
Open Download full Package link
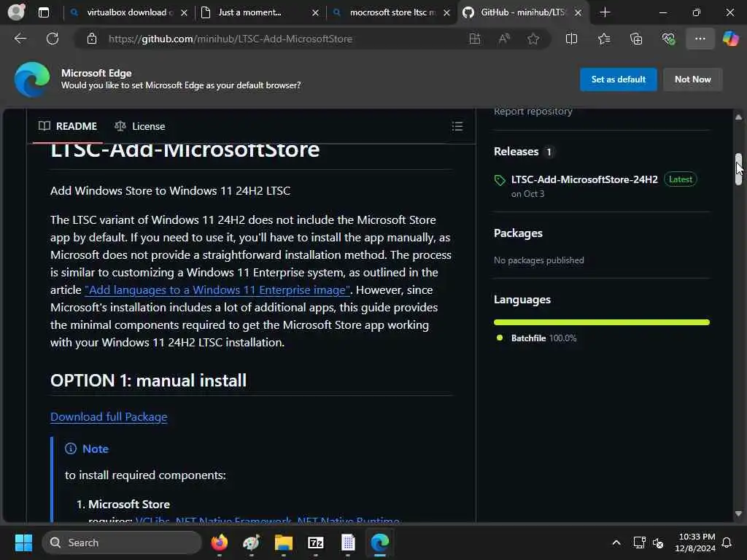(x=109, y=416)
